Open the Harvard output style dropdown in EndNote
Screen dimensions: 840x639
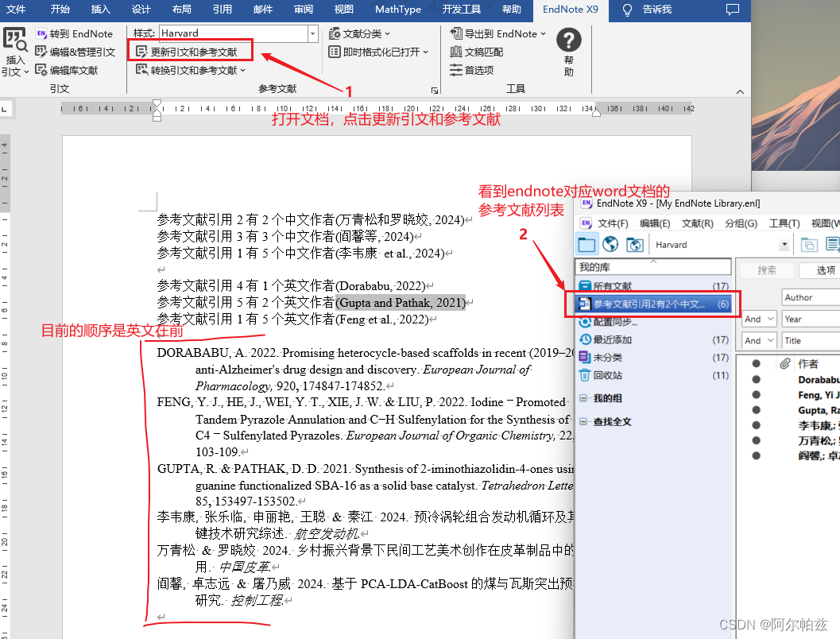pyautogui.click(x=784, y=245)
